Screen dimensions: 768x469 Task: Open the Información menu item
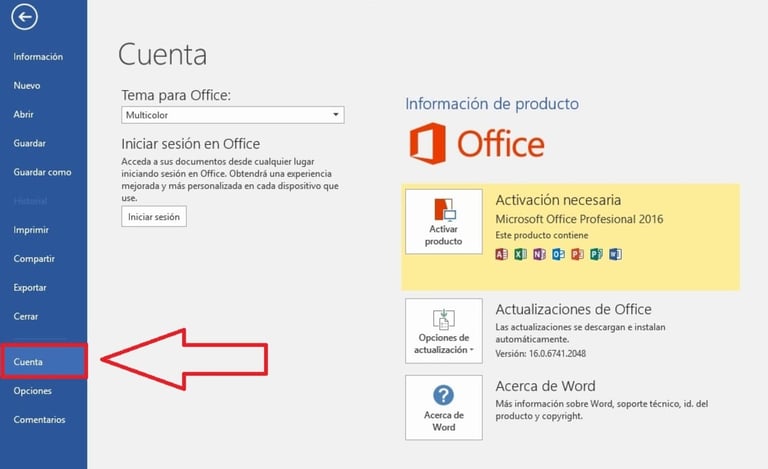click(x=38, y=57)
